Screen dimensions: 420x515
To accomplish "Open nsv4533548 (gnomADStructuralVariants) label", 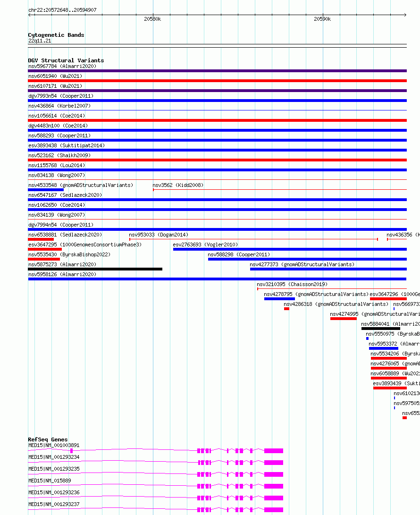I will 81,185.
